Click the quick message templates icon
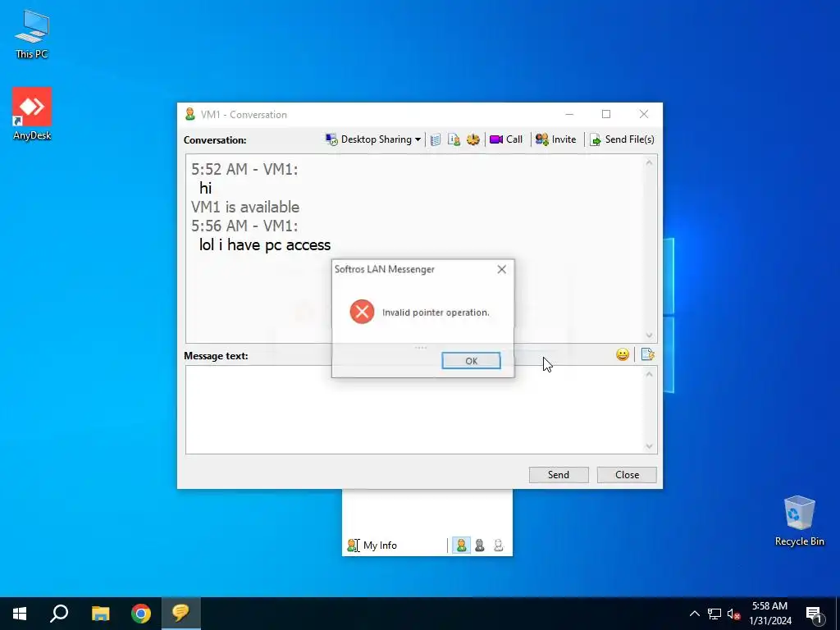The height and width of the screenshot is (630, 840). tap(647, 354)
